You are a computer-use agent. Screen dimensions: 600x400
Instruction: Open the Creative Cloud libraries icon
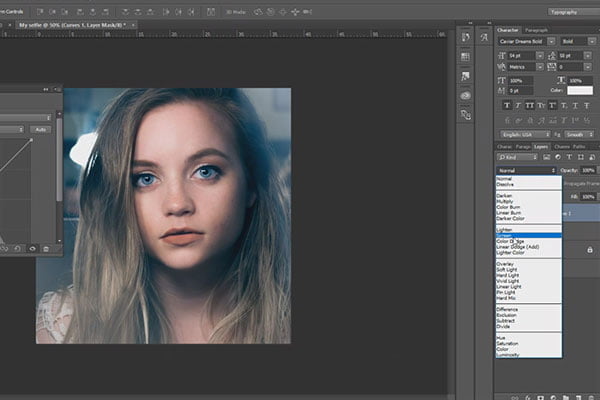pyautogui.click(x=465, y=95)
